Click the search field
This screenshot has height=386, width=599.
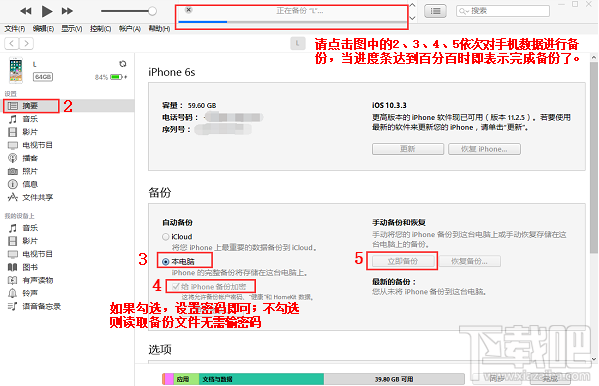(503, 11)
